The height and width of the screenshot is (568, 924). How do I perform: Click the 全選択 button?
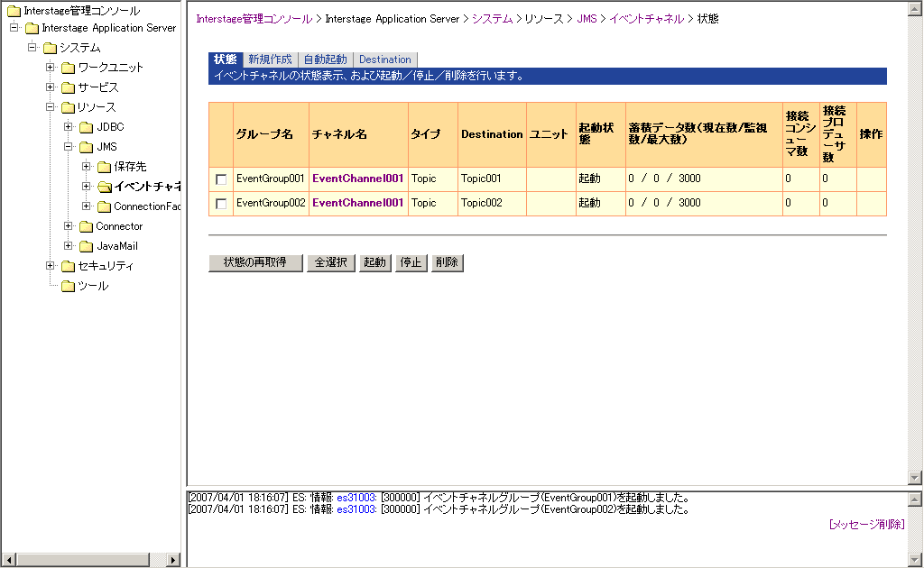pyautogui.click(x=331, y=262)
